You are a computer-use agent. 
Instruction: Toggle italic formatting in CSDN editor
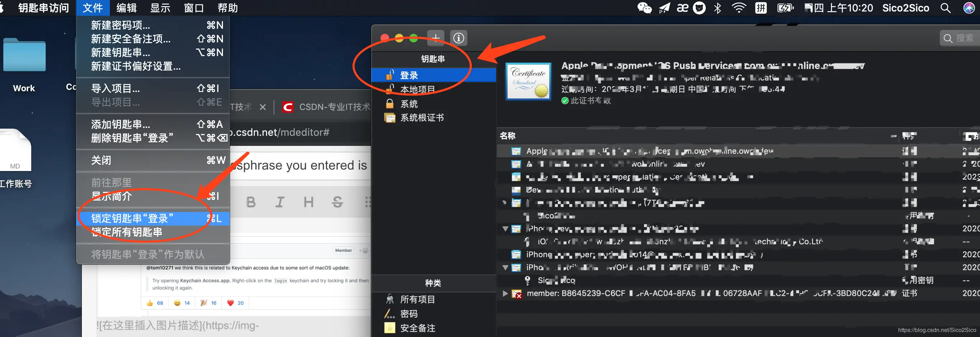tap(280, 202)
